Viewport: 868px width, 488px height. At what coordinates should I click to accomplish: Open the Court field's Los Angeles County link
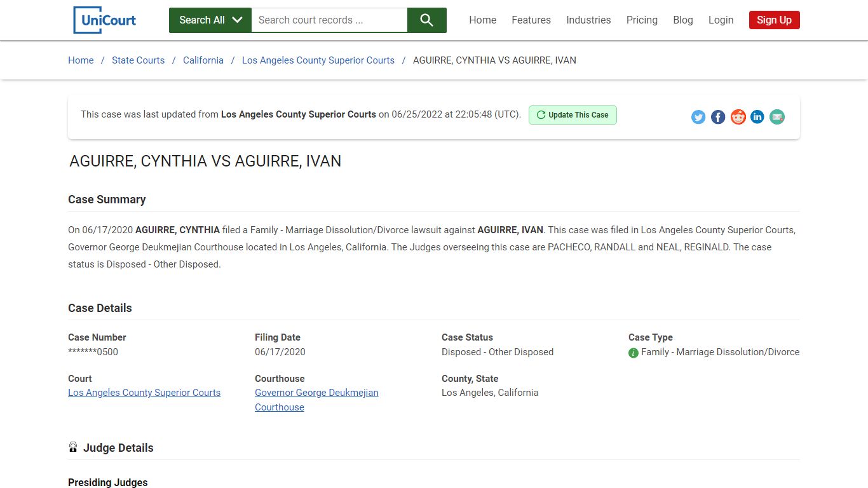144,393
